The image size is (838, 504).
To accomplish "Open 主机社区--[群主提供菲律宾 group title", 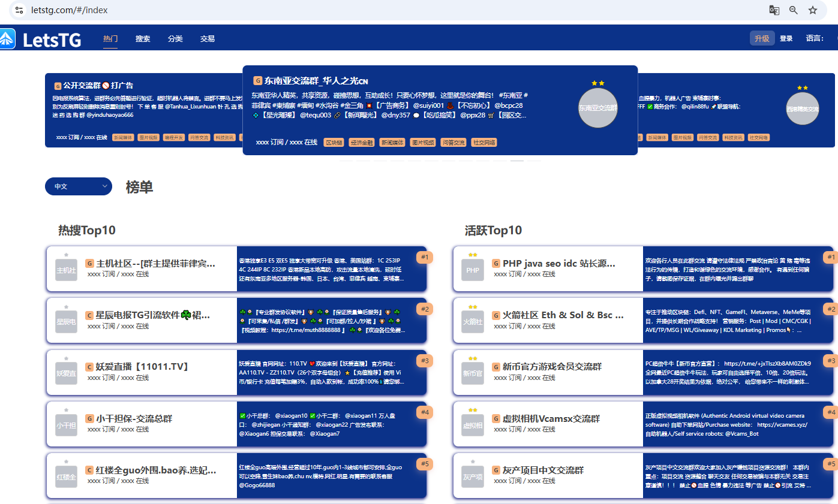I will [155, 264].
